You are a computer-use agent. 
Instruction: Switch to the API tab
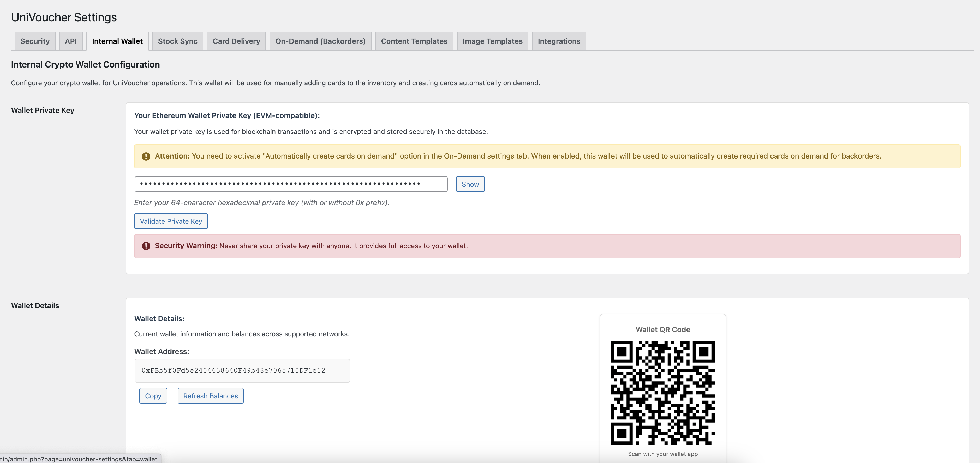[71, 41]
